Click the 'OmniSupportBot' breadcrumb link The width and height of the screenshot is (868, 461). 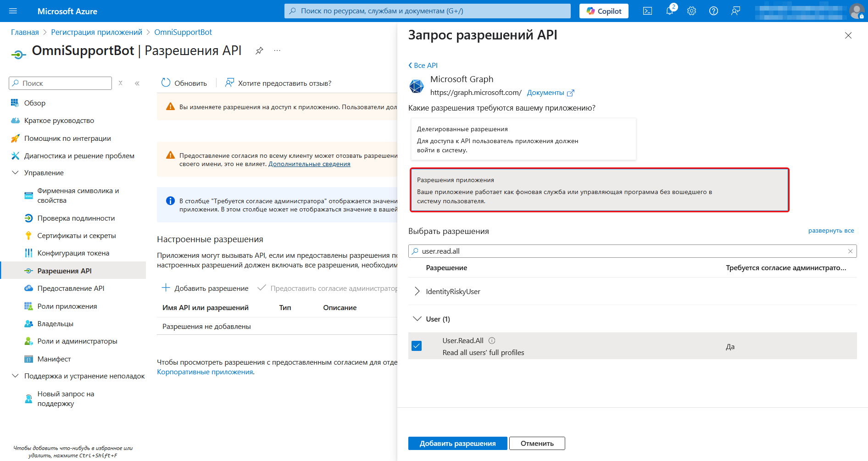point(183,32)
